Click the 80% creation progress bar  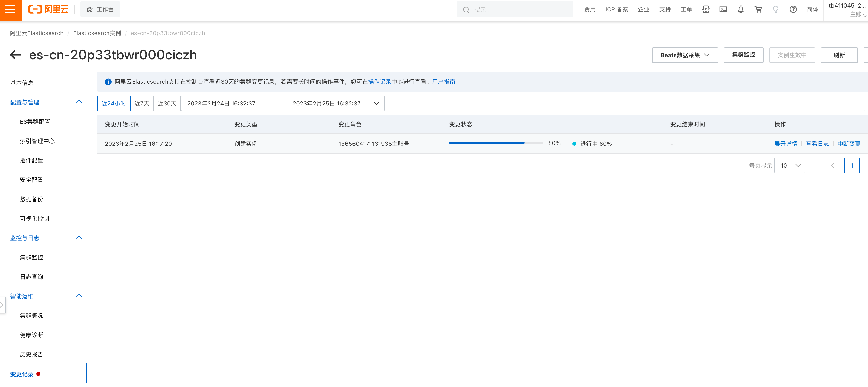[x=495, y=143]
